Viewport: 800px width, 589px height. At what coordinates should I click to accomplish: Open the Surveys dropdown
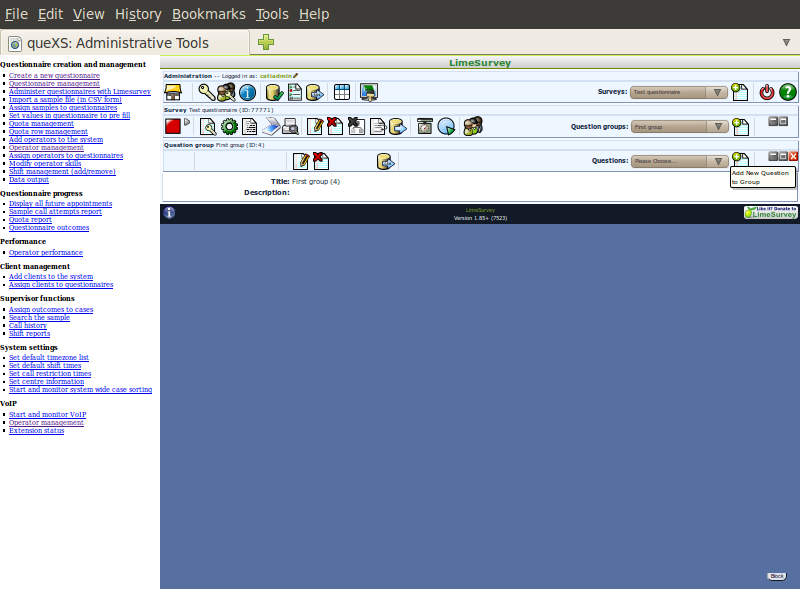[679, 92]
